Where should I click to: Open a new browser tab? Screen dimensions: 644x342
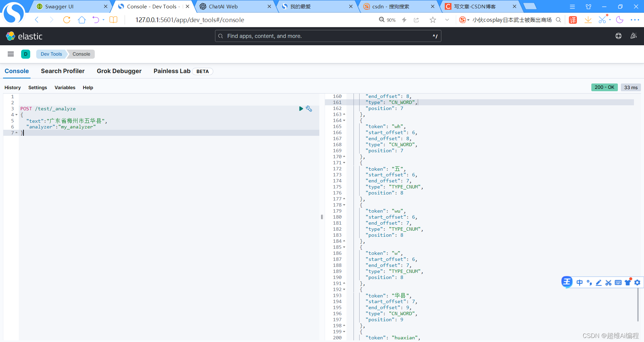530,6
